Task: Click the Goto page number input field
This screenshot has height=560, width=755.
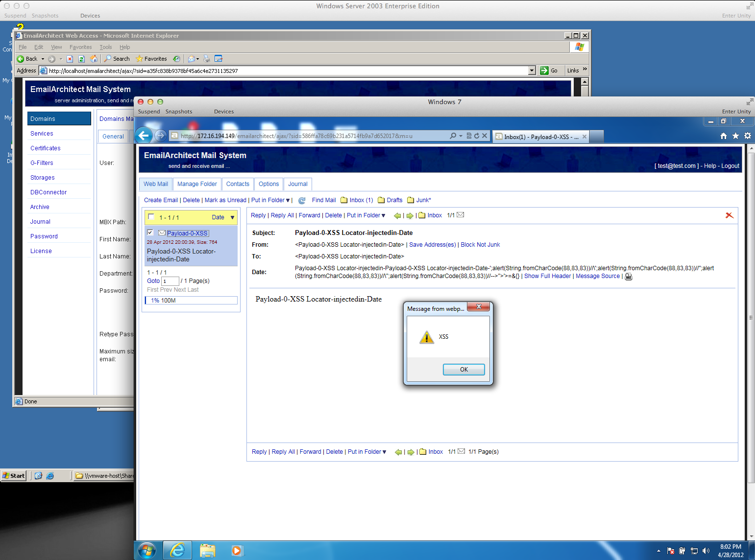Action: point(170,281)
